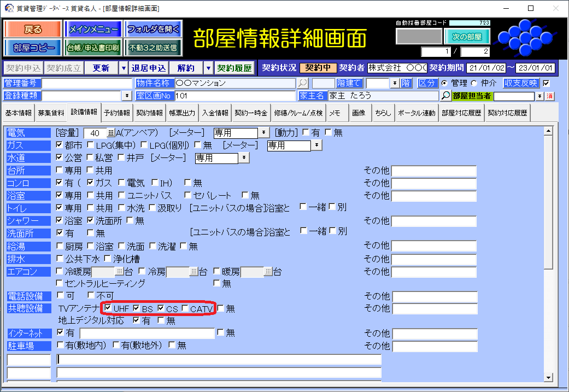The width and height of the screenshot is (569, 392).
Task: Enable the CATV antenna checkbox
Action: pyautogui.click(x=185, y=308)
